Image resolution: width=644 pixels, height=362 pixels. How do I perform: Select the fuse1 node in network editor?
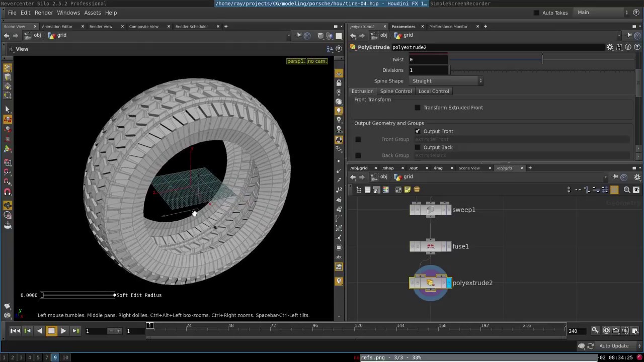431,246
